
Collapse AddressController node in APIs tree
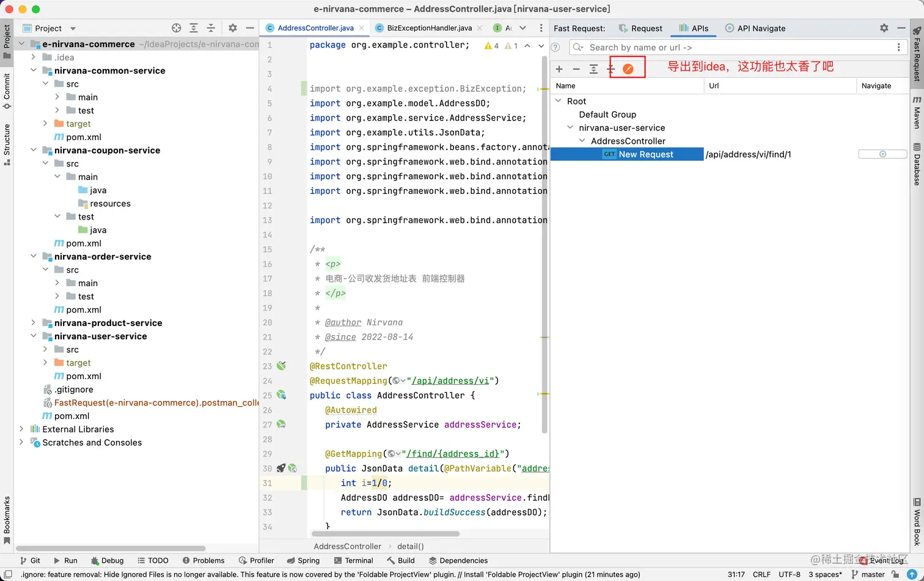point(582,141)
